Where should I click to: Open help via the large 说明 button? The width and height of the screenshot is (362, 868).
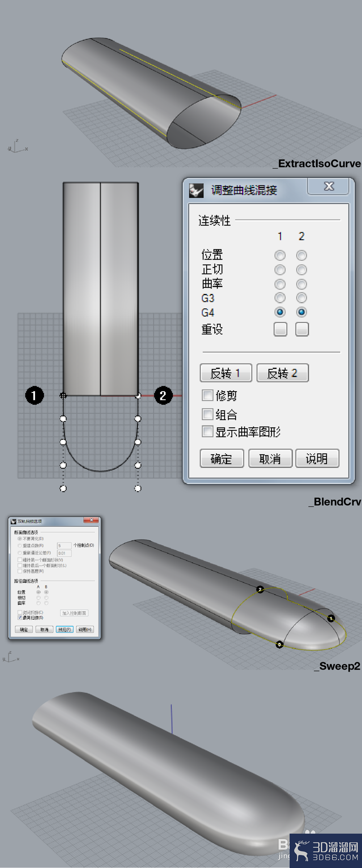317,459
